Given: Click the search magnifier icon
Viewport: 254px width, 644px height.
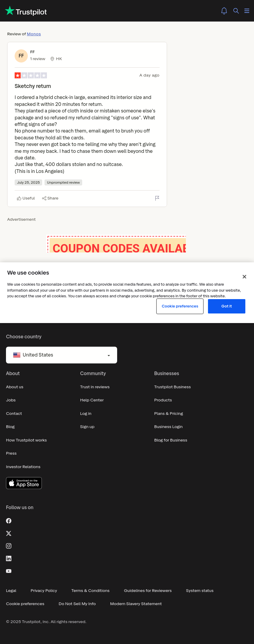Looking at the screenshot, I should (x=236, y=11).
